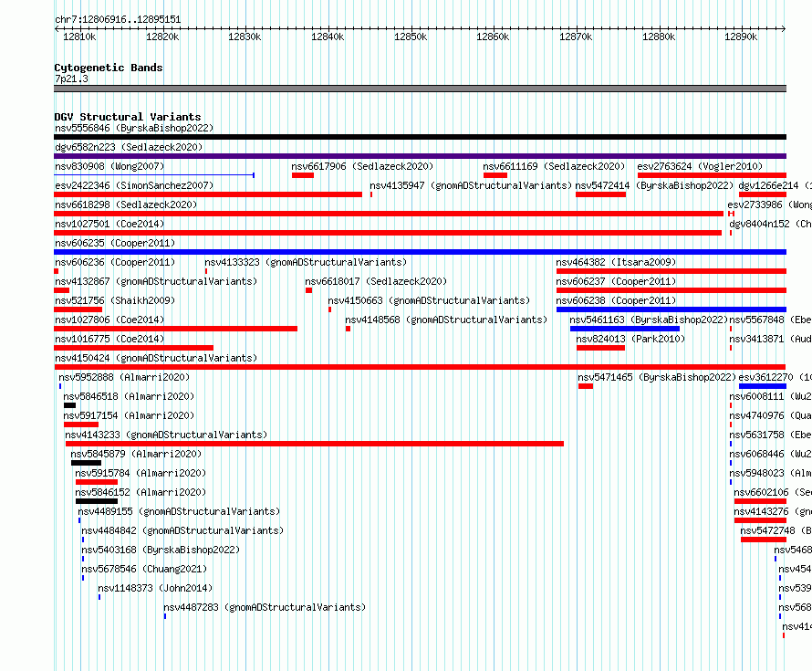
Task: Click nsv5846518 (Almarri2020) label
Action: click(129, 396)
